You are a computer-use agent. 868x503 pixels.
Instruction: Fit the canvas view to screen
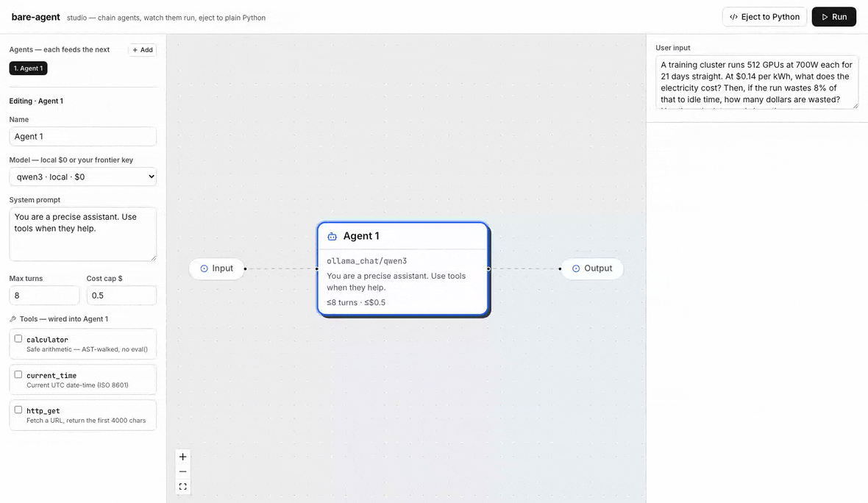coord(182,486)
